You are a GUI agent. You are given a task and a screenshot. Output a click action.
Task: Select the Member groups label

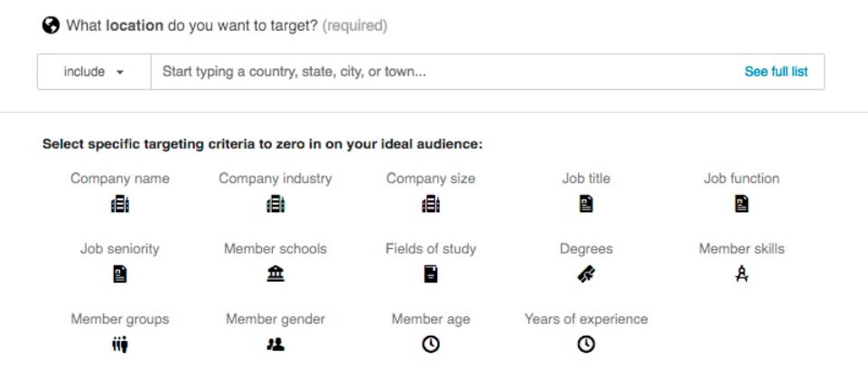click(x=119, y=320)
